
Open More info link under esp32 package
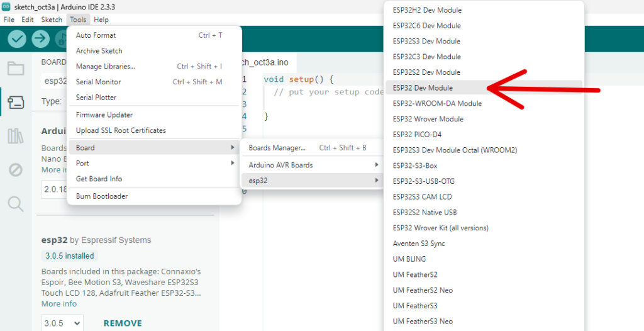pos(58,304)
